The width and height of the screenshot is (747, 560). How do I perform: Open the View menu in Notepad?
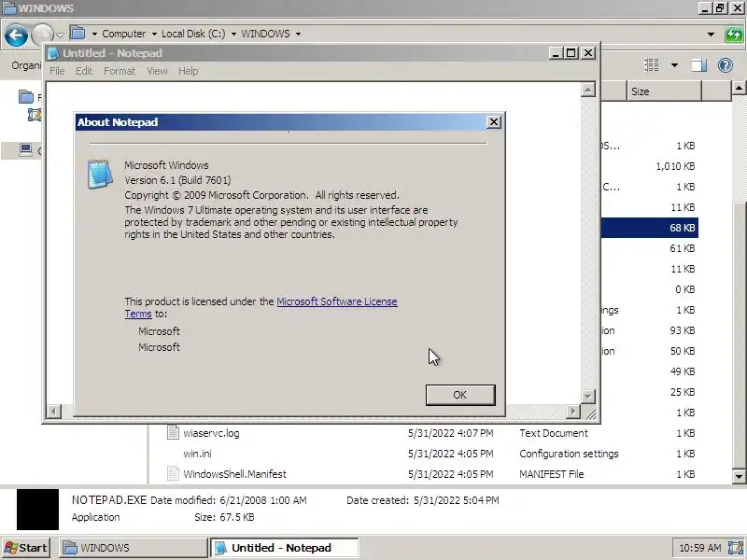[157, 71]
